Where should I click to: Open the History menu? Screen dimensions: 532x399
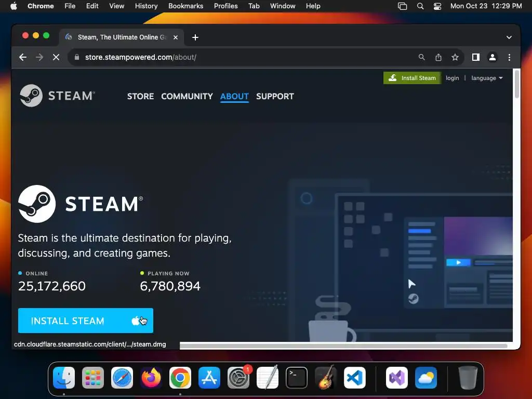click(146, 6)
